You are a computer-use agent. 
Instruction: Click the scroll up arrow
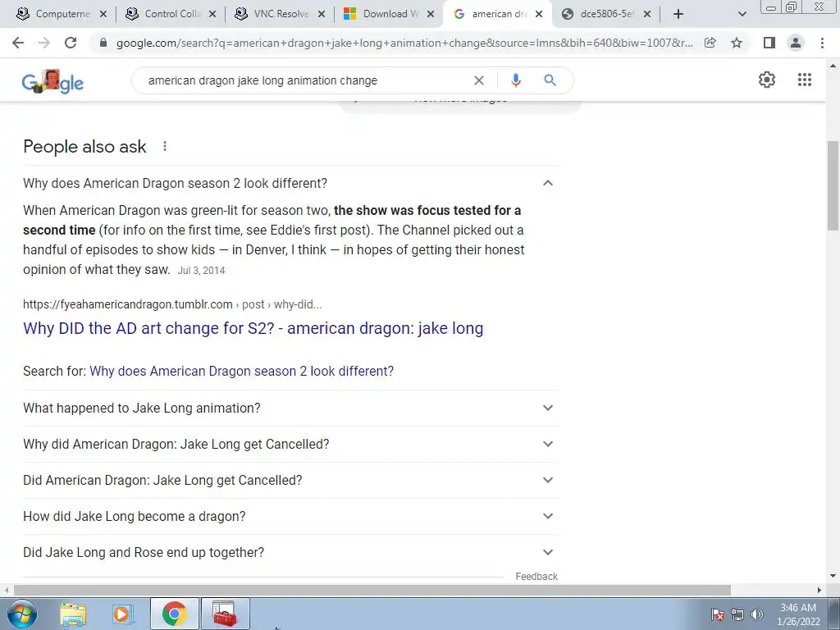point(833,66)
